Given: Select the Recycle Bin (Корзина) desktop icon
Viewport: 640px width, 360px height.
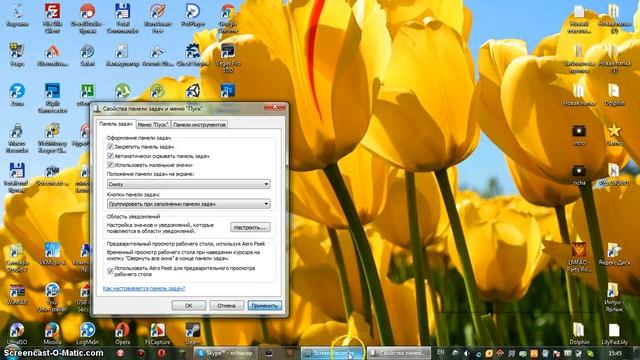Looking at the screenshot, I should click(x=17, y=16).
